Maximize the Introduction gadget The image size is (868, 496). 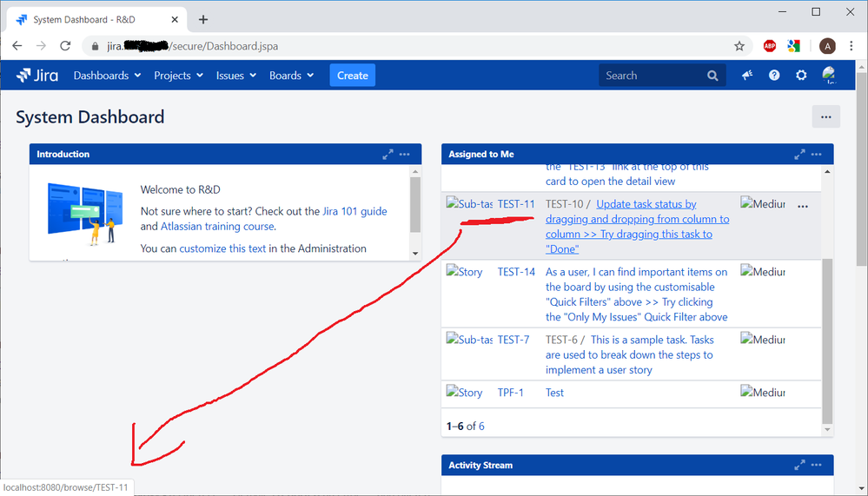[388, 155]
